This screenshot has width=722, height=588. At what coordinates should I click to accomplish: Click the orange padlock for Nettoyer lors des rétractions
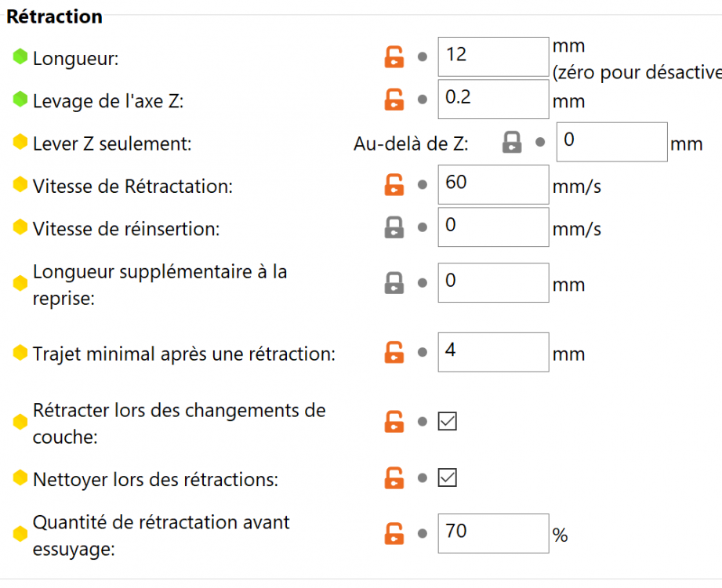[x=394, y=477]
